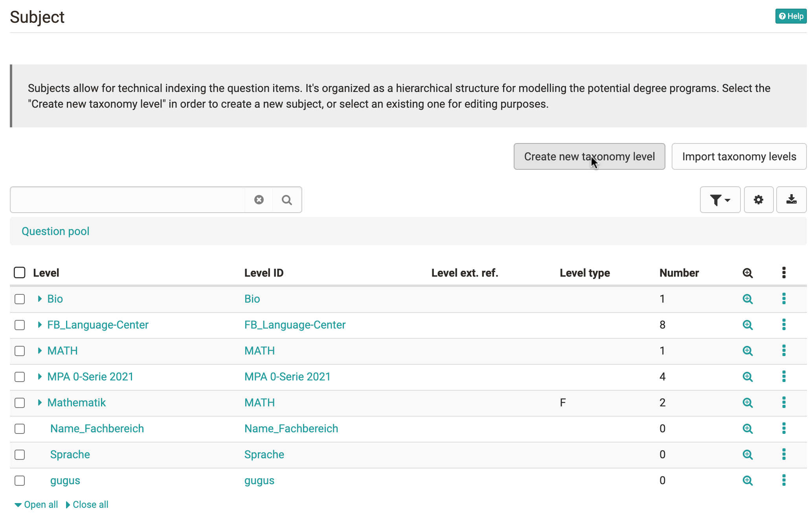Check the FB_Language-Center row checkbox
Viewport: 812px width, 518px height.
[x=20, y=325]
